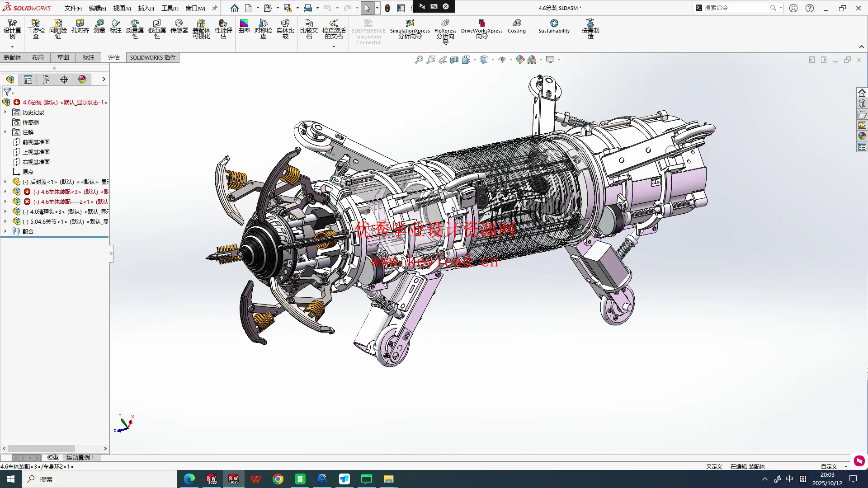Open the 运动算例 1 motion study tab

(80, 457)
